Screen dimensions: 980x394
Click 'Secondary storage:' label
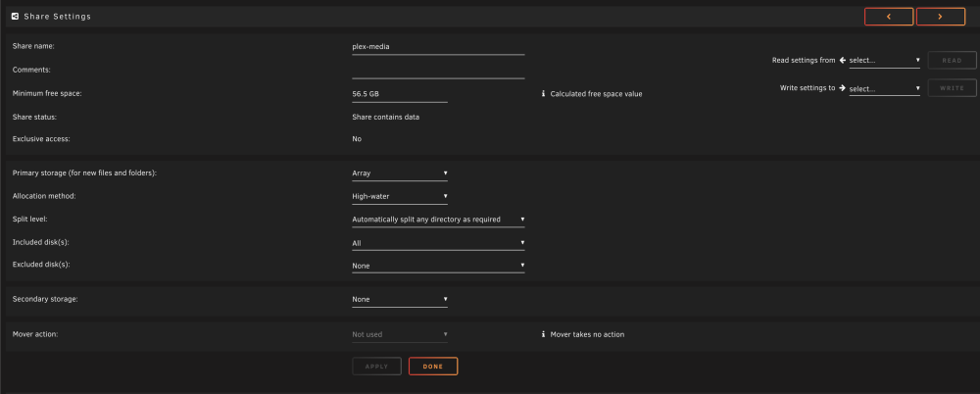point(45,299)
